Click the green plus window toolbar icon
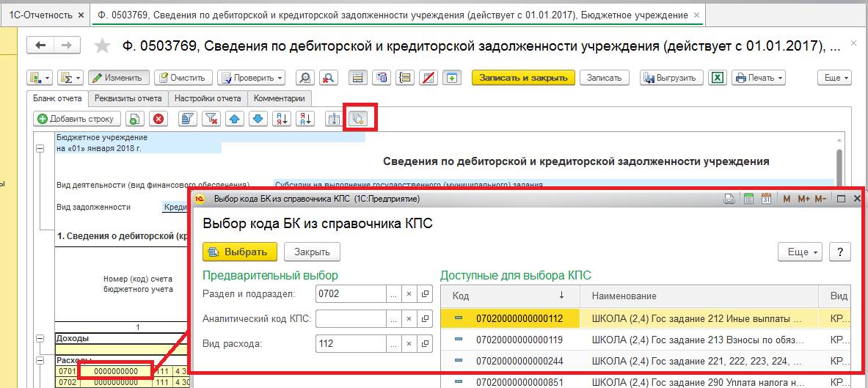Screen dimensions: 868x388 click(452, 78)
